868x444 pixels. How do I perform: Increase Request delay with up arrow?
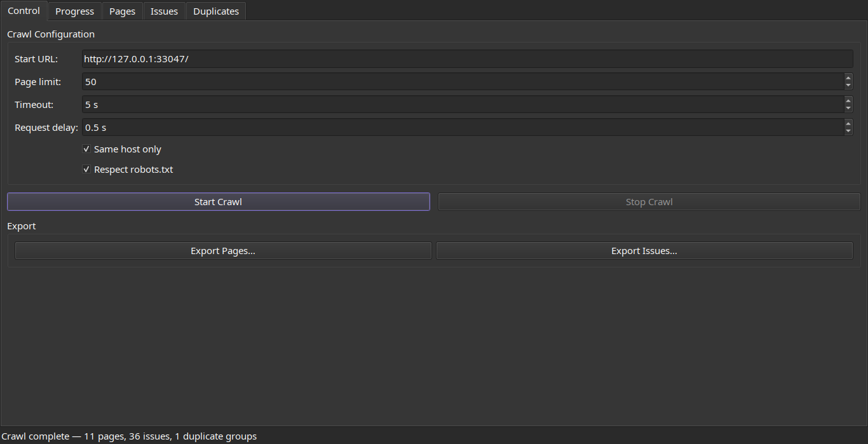point(848,123)
